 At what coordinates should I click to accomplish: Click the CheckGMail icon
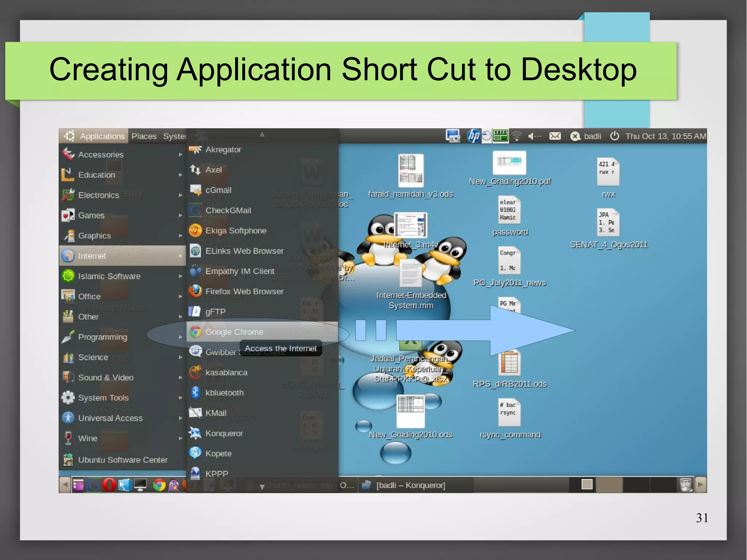[195, 210]
